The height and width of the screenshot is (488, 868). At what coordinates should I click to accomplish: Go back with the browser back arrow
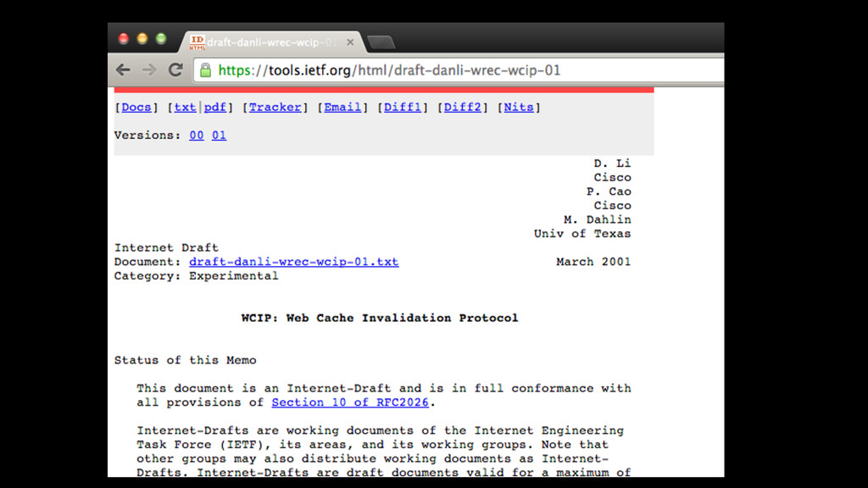point(123,69)
